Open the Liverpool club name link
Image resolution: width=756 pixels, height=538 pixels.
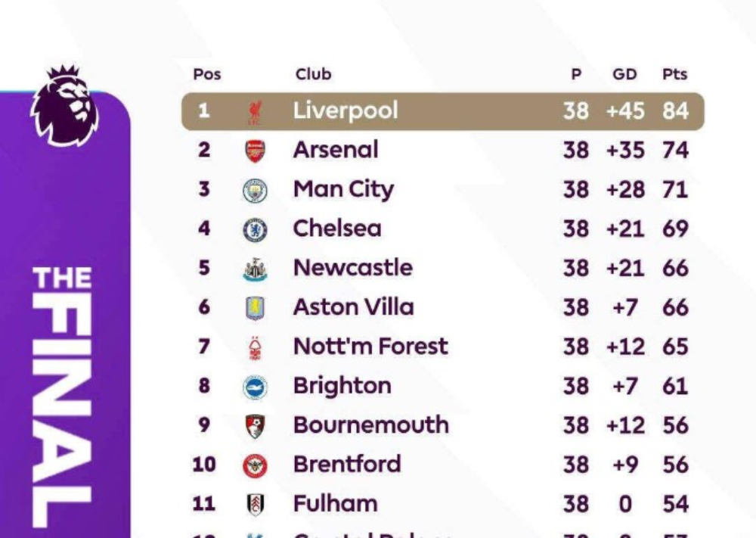click(345, 110)
